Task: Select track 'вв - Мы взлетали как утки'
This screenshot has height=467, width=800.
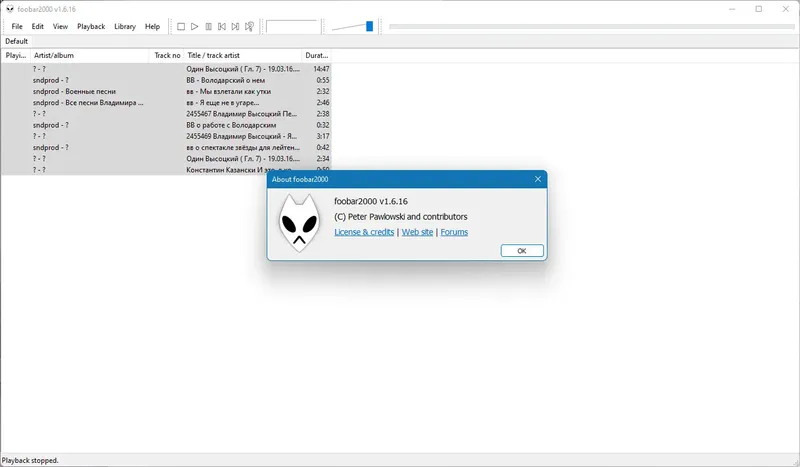Action: [166, 91]
